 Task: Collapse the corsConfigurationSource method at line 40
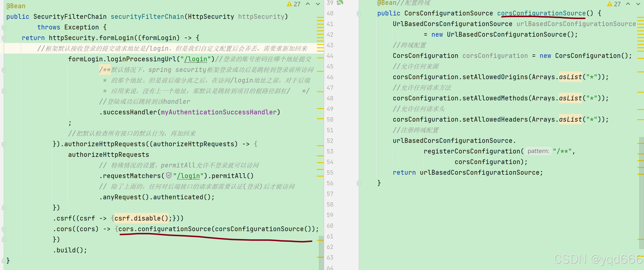click(x=359, y=14)
